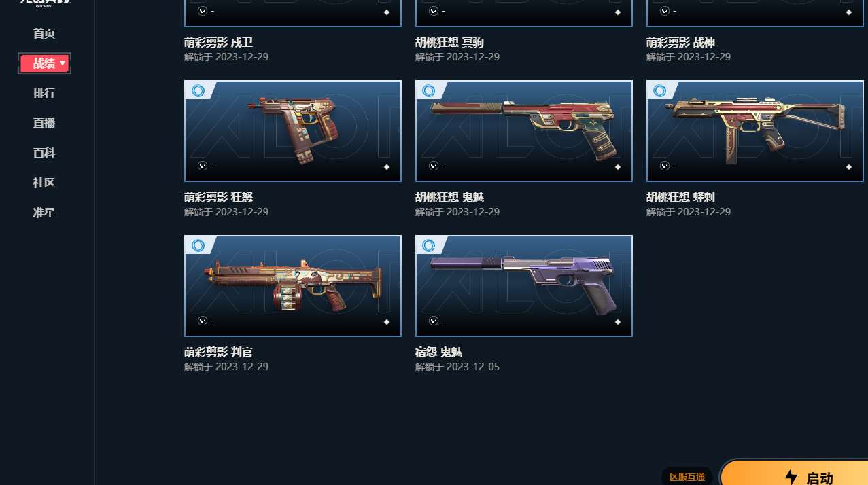The height and width of the screenshot is (485, 868).
Task: Click the diamond icon on 萌彩剪影 判官 card
Action: (387, 322)
